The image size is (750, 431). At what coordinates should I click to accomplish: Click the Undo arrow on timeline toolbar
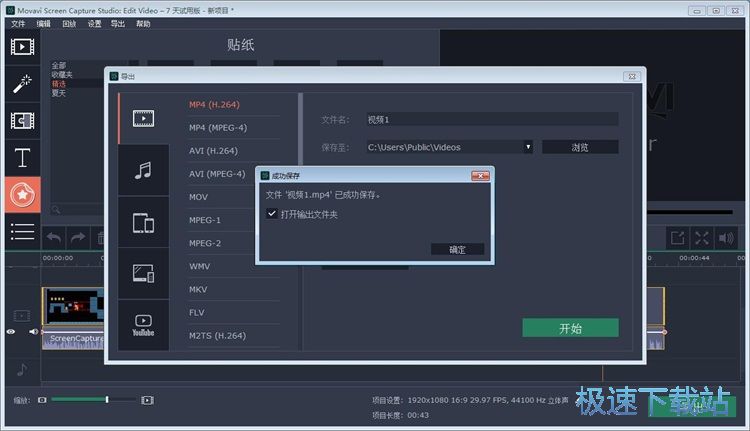pyautogui.click(x=54, y=237)
